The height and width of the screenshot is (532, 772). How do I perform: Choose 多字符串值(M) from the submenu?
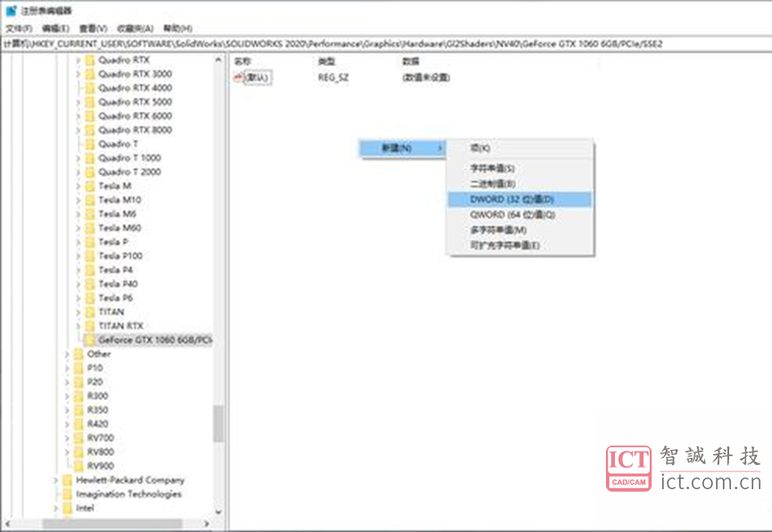(x=520, y=230)
